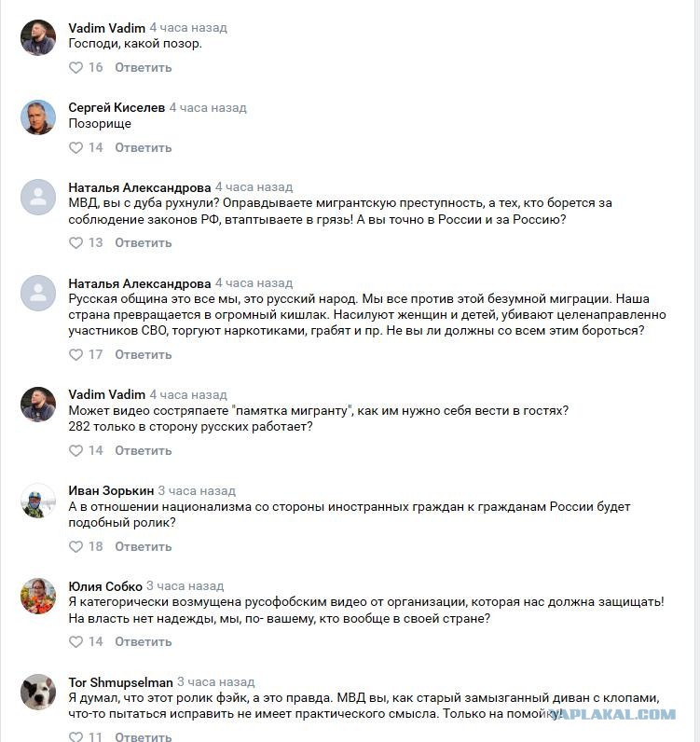The height and width of the screenshot is (742, 700).
Task: Open Юлия Собко's avatar picture
Action: (x=38, y=596)
